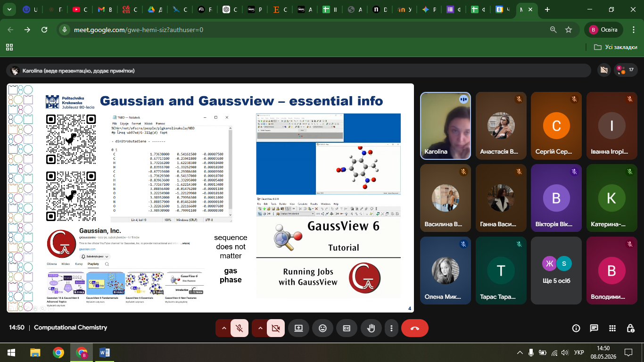Open Word from the Windows taskbar
Screen dimensions: 644x362
[x=105, y=352]
